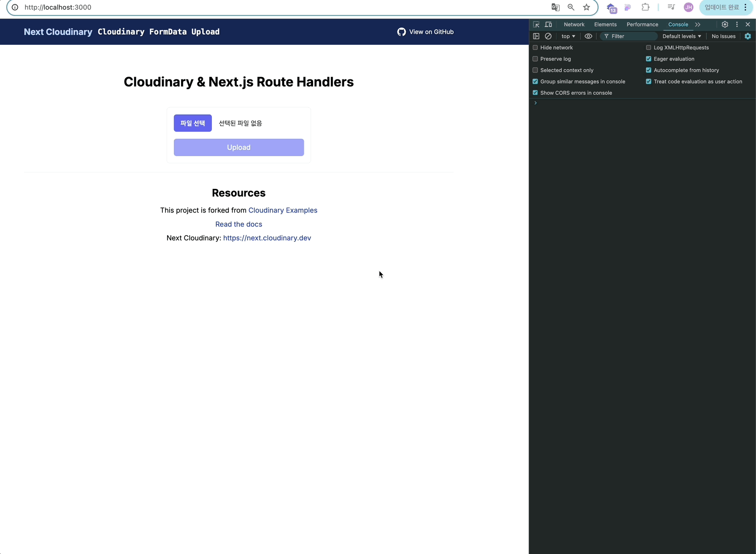Click the 파일 선택 file chooser button
This screenshot has width=756, height=554.
(193, 123)
